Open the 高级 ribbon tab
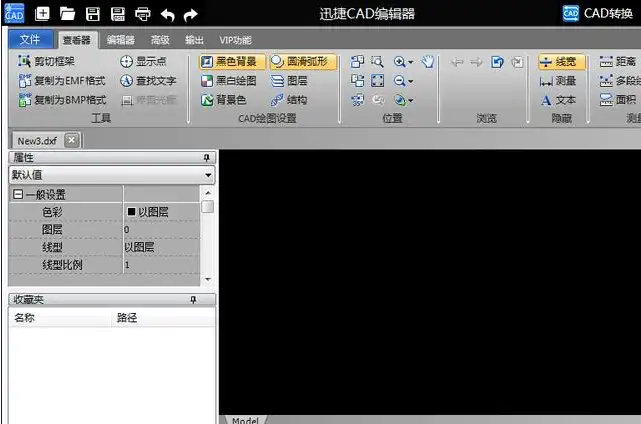This screenshot has height=424, width=641. pyautogui.click(x=160, y=40)
